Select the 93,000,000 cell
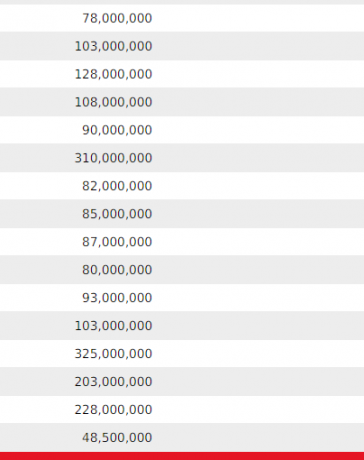Viewport: 364px width, 460px height. [117, 298]
